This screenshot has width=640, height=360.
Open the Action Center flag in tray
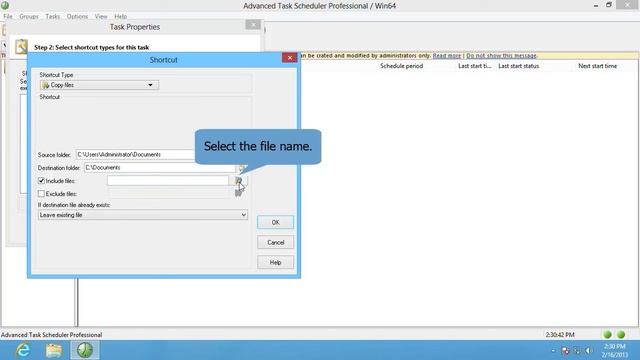[x=565, y=351]
